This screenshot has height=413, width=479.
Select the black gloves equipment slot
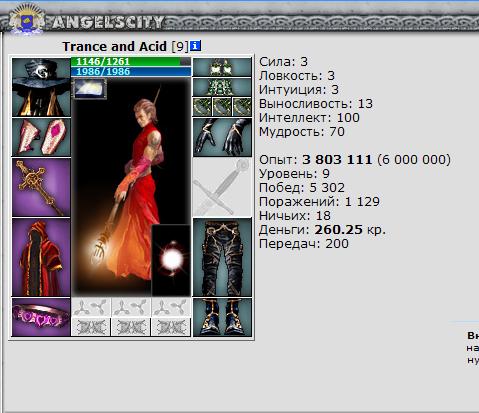[222, 137]
